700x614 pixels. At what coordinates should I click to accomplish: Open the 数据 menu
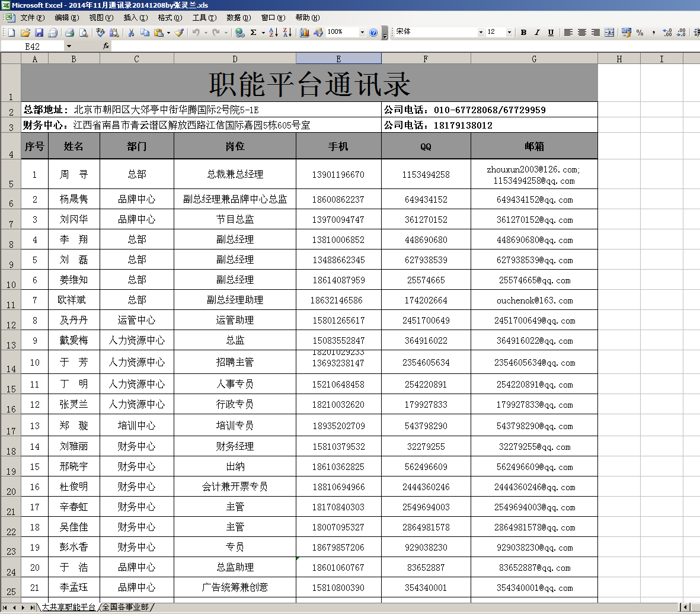pos(239,18)
